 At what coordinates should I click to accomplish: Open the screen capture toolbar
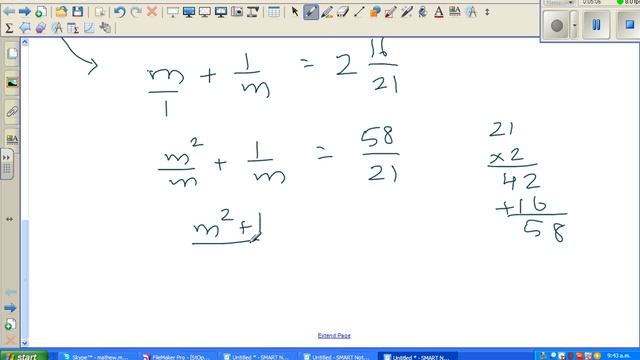point(237,12)
